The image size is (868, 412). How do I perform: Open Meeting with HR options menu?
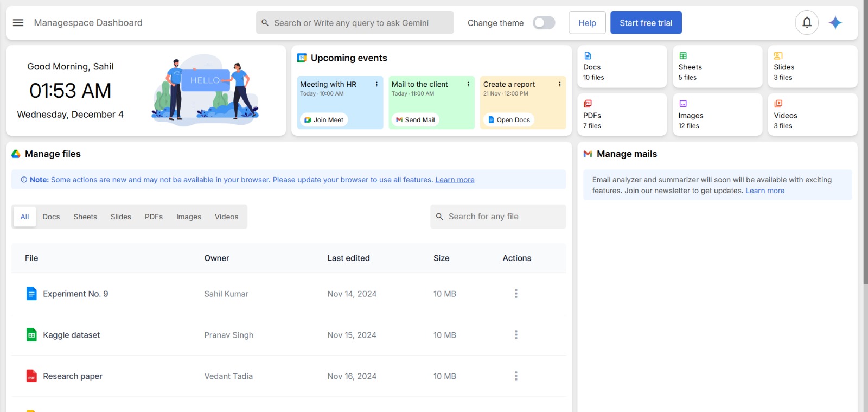coord(376,84)
